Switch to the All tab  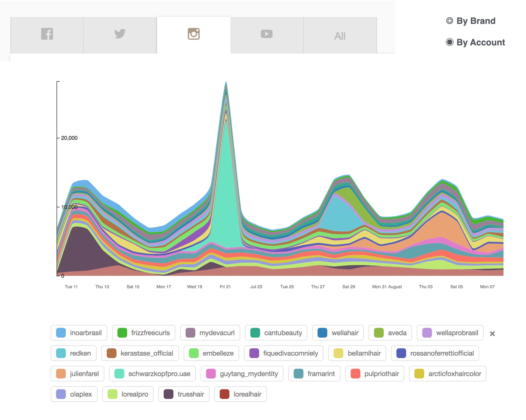(x=340, y=36)
